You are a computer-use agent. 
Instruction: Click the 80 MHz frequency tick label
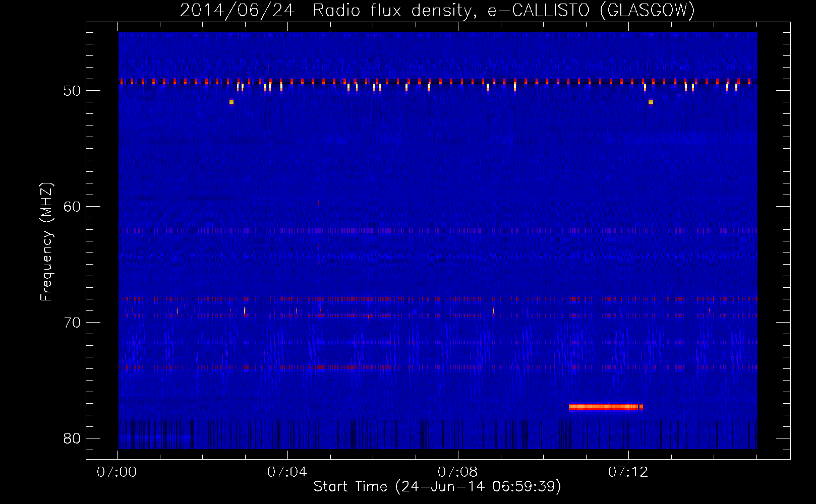72,438
